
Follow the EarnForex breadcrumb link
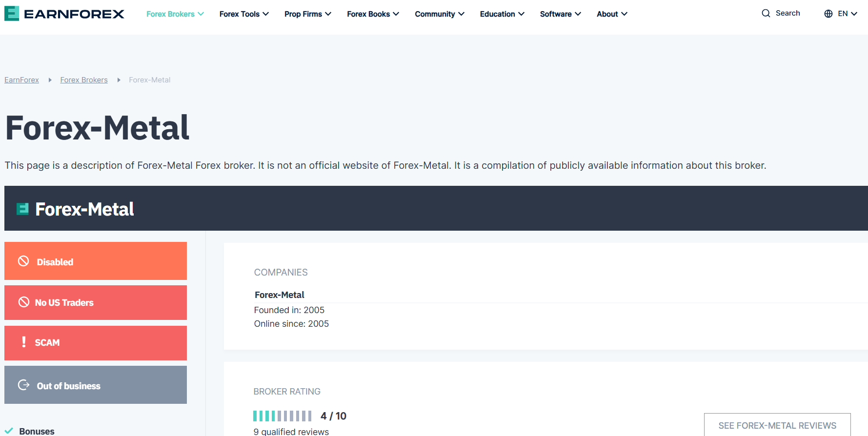(21, 80)
